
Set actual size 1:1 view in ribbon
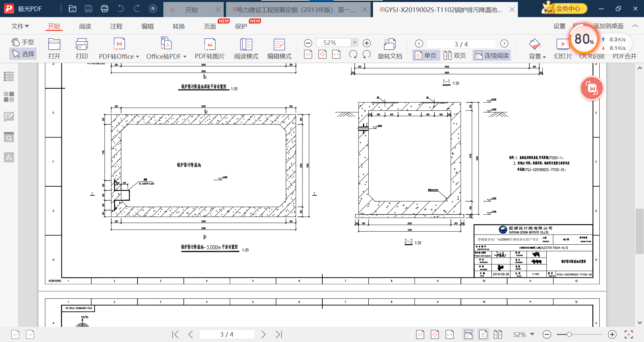[308, 54]
